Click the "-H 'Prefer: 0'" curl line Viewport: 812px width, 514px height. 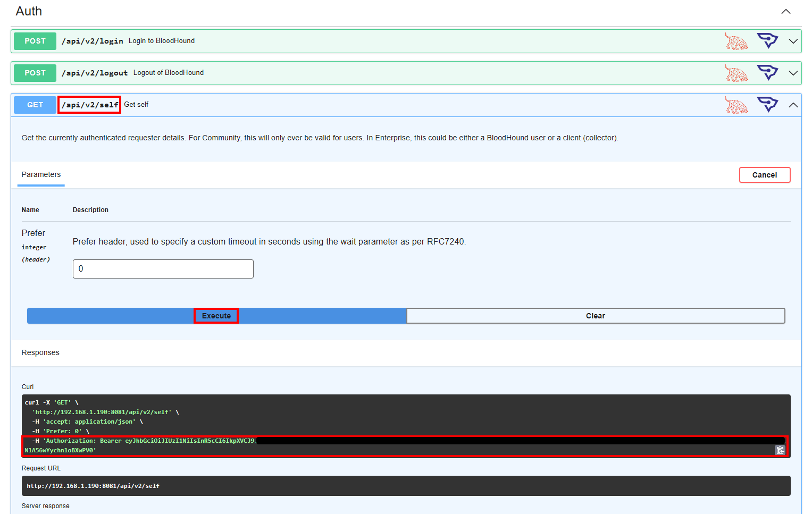pyautogui.click(x=61, y=431)
